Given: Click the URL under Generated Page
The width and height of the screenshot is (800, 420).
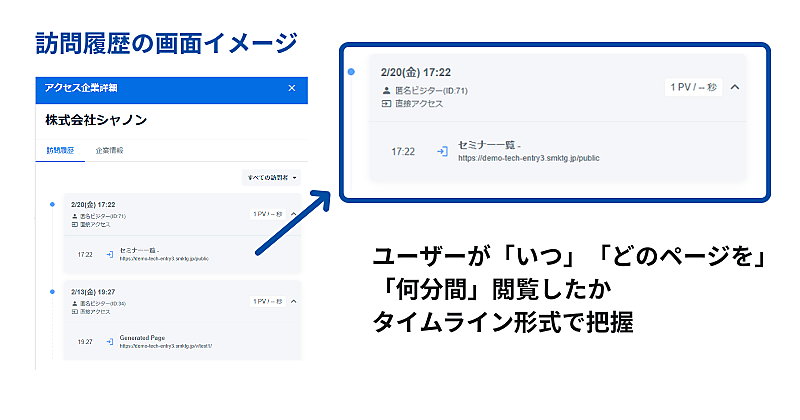Looking at the screenshot, I should [166, 346].
